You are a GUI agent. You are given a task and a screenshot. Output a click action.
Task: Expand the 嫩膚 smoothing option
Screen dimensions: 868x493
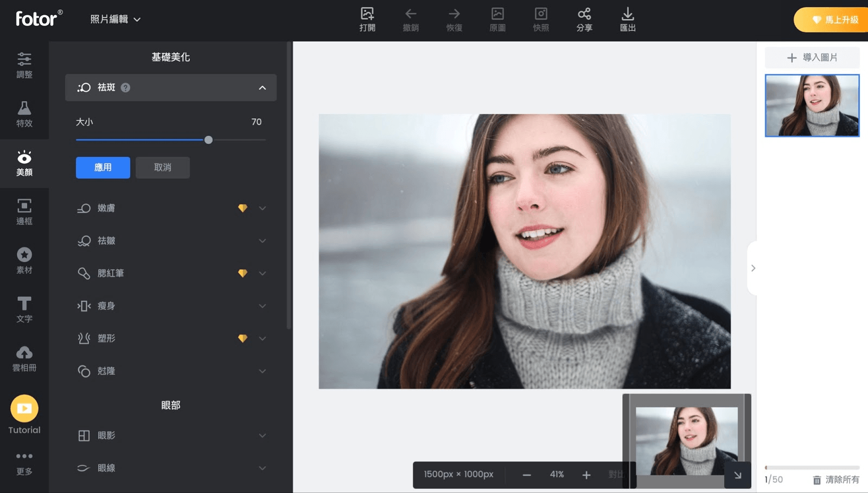point(263,208)
